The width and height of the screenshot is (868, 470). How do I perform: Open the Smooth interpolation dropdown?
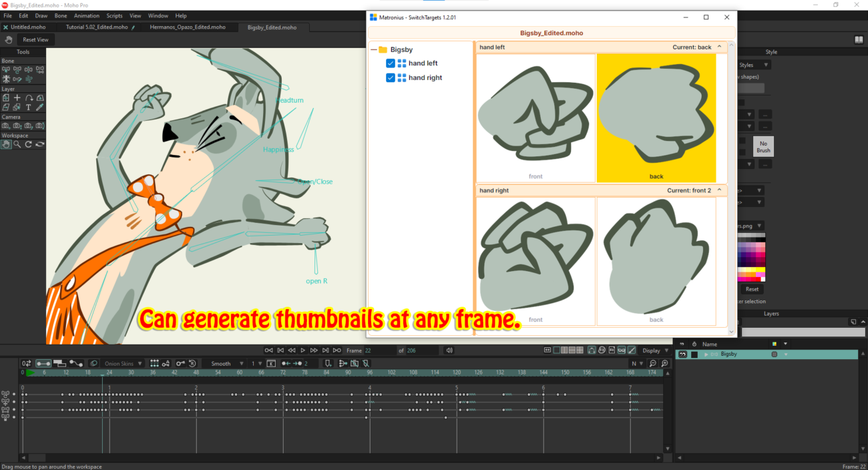(x=224, y=364)
